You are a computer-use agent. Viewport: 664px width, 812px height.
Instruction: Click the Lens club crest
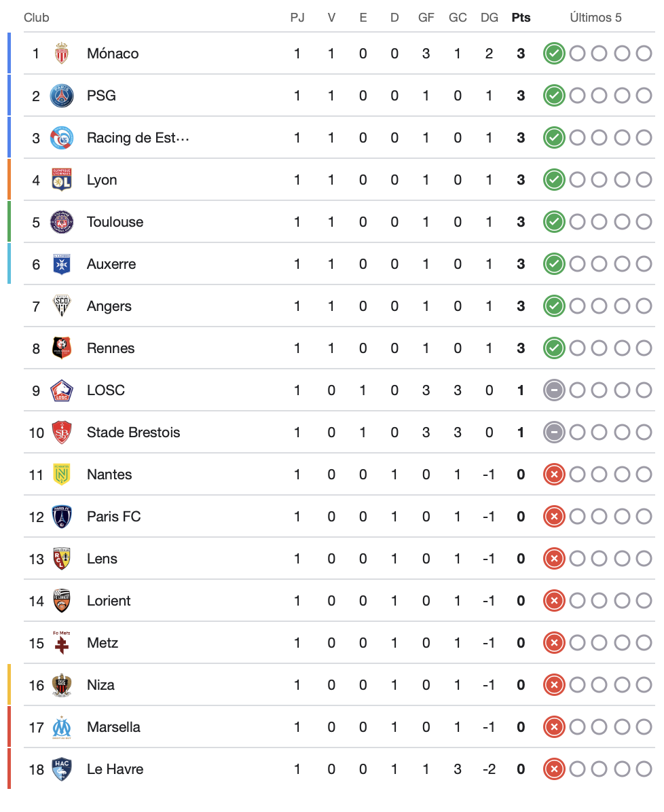click(x=62, y=559)
